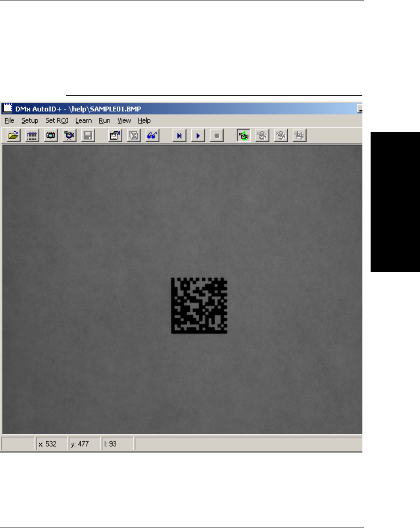Click the crossed-box region toolbar icon
This screenshot has height=528, width=420.
(x=134, y=136)
